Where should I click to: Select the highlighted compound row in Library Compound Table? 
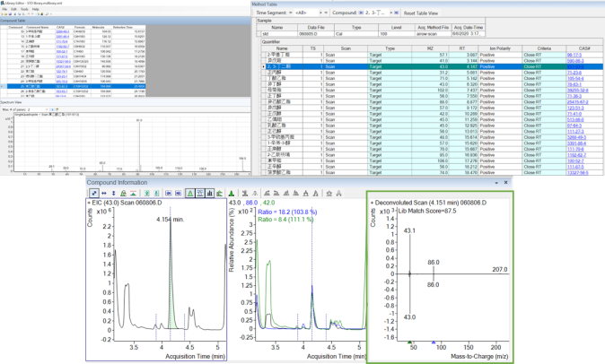[x=74, y=86]
